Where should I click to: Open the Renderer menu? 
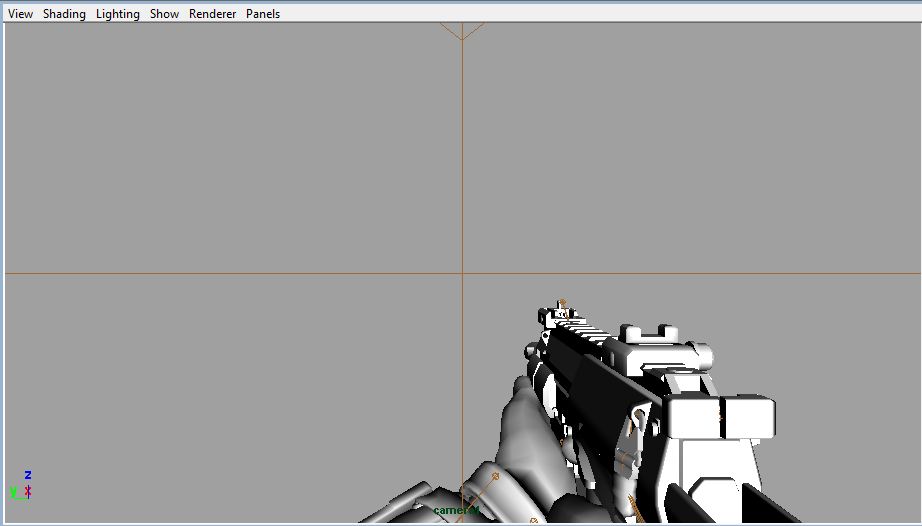click(x=212, y=14)
